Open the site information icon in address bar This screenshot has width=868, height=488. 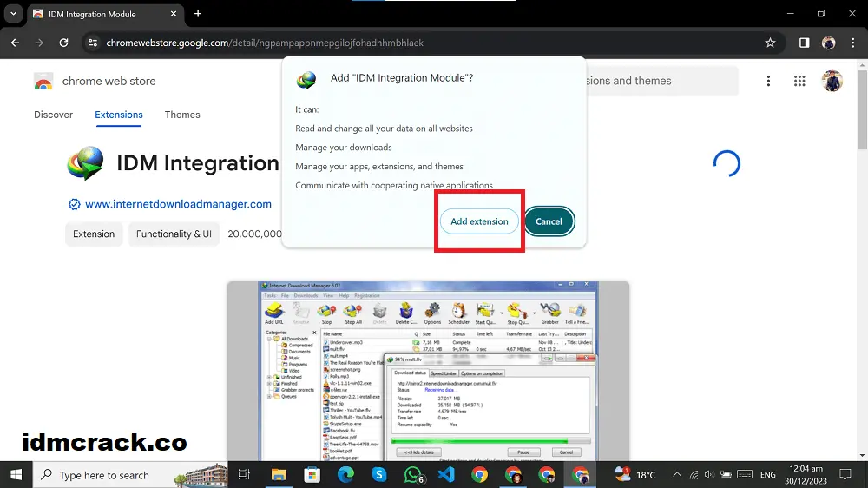click(x=93, y=43)
